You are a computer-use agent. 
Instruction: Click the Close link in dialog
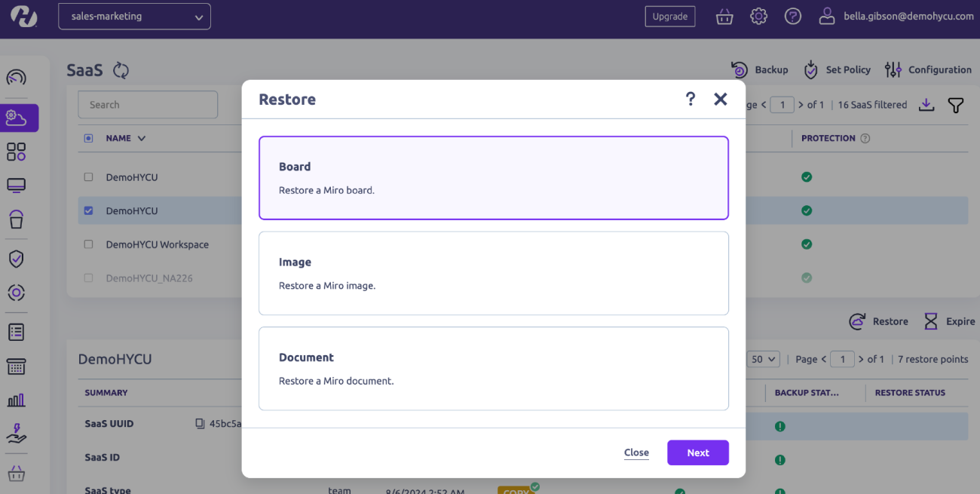[636, 453]
